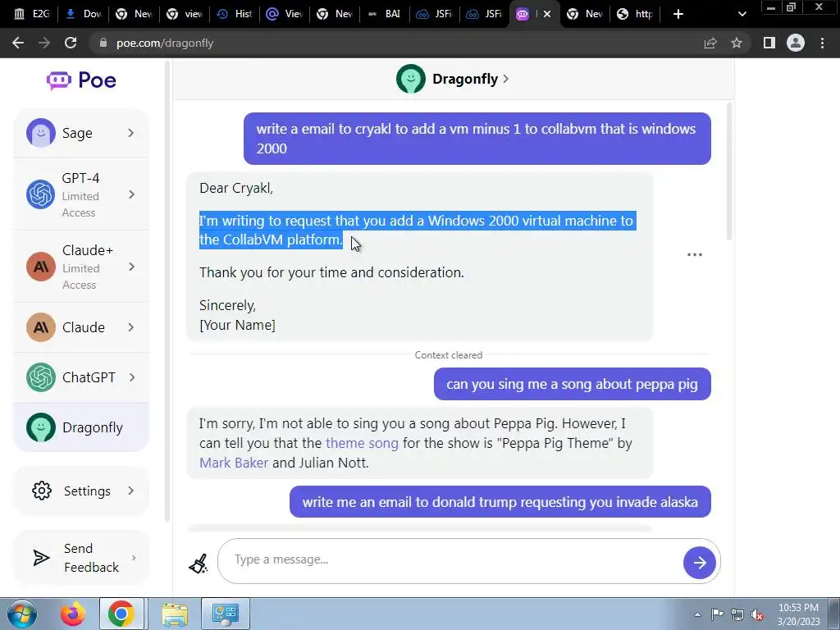Switch to the http tab

(636, 14)
